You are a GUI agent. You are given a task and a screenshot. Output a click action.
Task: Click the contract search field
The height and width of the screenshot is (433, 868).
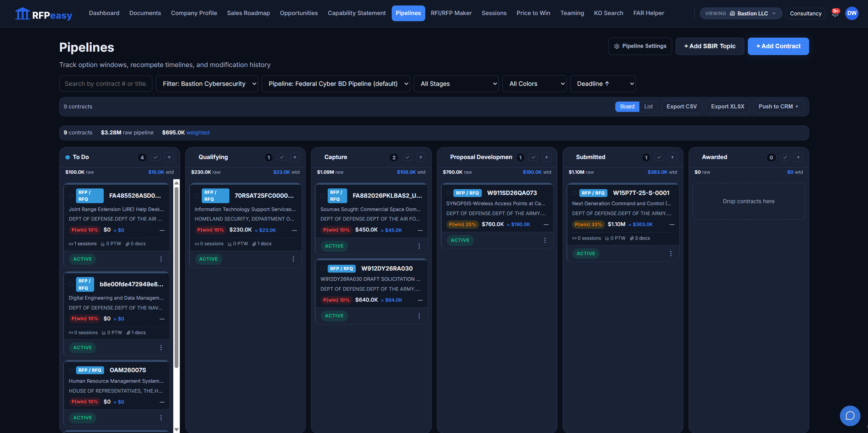click(106, 83)
